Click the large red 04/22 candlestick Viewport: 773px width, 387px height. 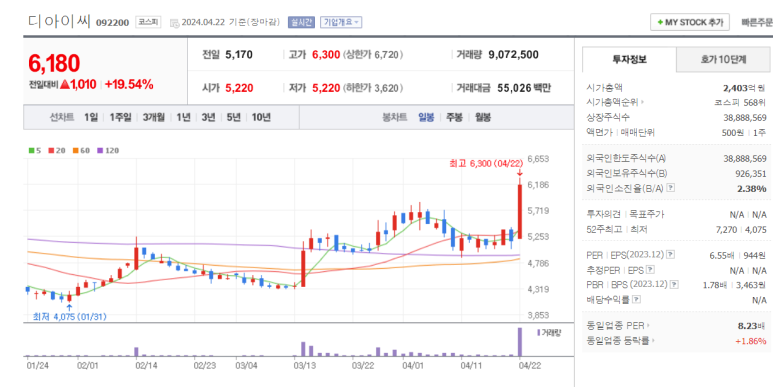point(520,211)
